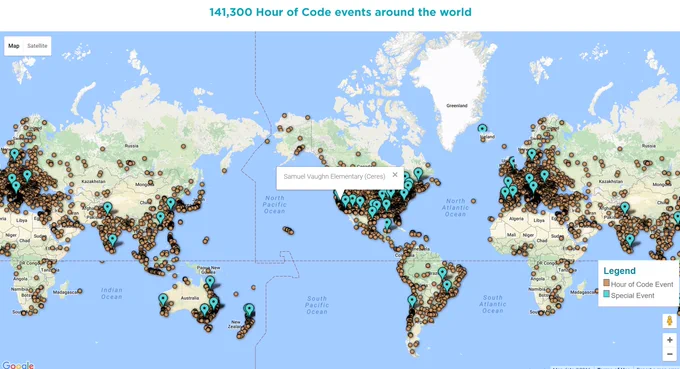Switch to the Satellite map view
Screen dimensions: 680x369
[x=37, y=46]
